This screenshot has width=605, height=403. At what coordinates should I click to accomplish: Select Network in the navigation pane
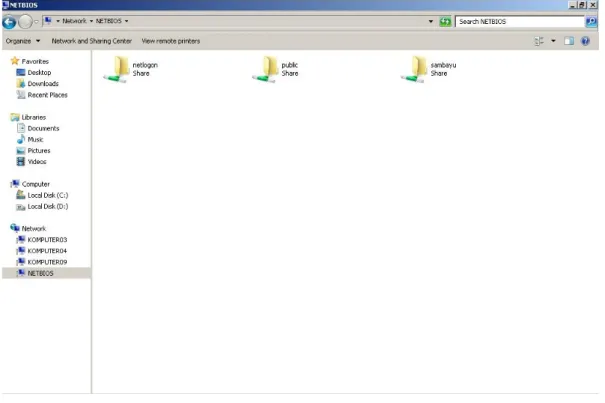tap(34, 229)
